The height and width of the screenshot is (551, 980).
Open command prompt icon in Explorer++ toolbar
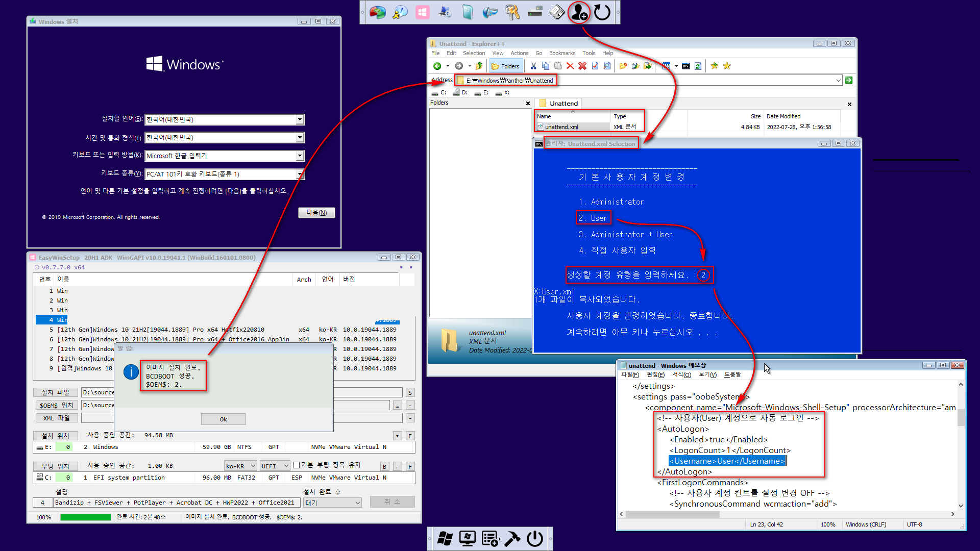pyautogui.click(x=686, y=66)
